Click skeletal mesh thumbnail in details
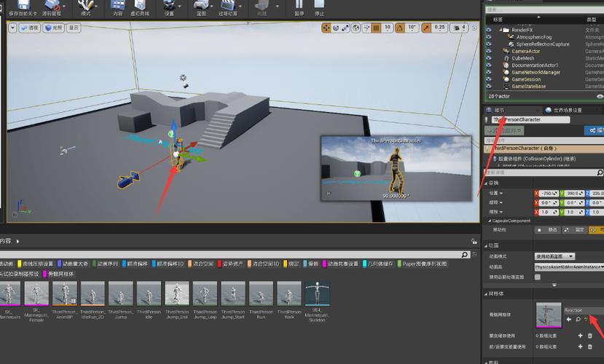Image resolution: width=604 pixels, height=364 pixels. pyautogui.click(x=549, y=315)
